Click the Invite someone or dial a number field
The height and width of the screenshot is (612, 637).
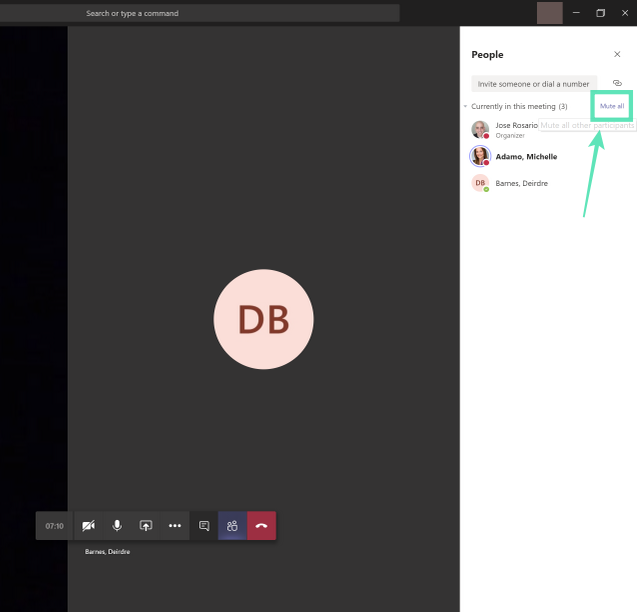pos(534,84)
